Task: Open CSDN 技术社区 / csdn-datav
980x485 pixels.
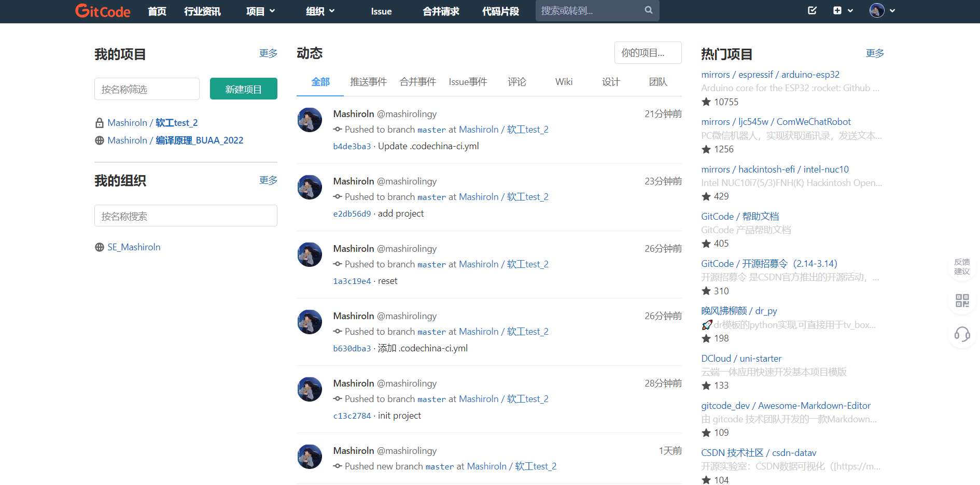Action: pos(759,453)
